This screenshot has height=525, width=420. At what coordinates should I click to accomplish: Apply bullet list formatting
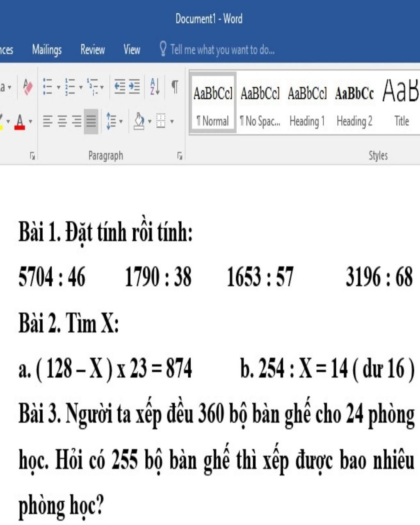pyautogui.click(x=48, y=87)
